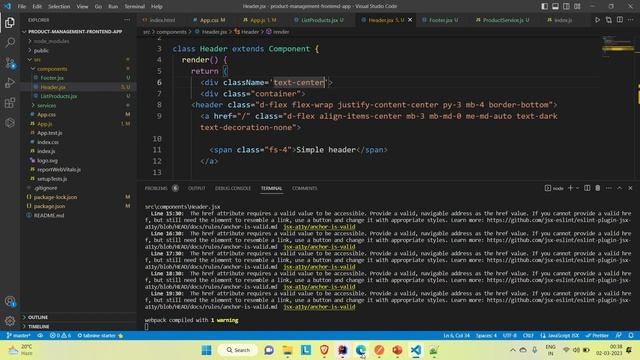This screenshot has width=640, height=360.
Task: Open the Search view in activity bar
Action: pos(10,42)
